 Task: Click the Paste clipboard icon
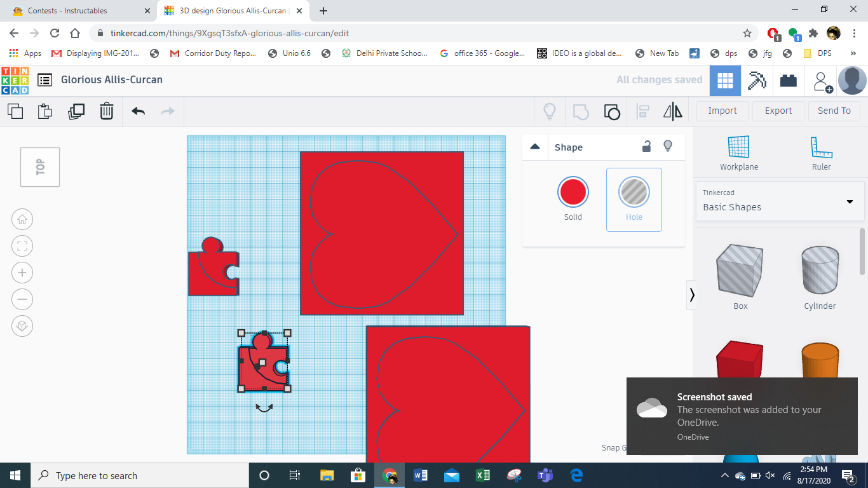[45, 111]
